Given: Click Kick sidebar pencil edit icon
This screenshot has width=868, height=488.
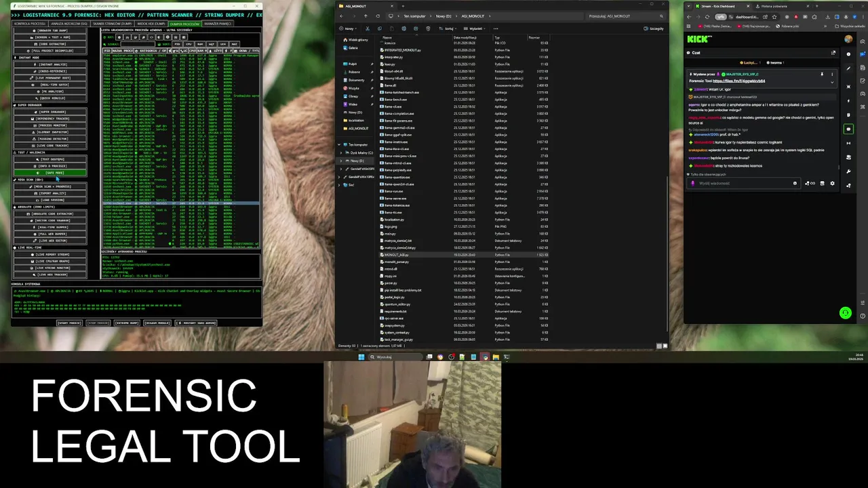Looking at the screenshot, I should coord(848,68).
